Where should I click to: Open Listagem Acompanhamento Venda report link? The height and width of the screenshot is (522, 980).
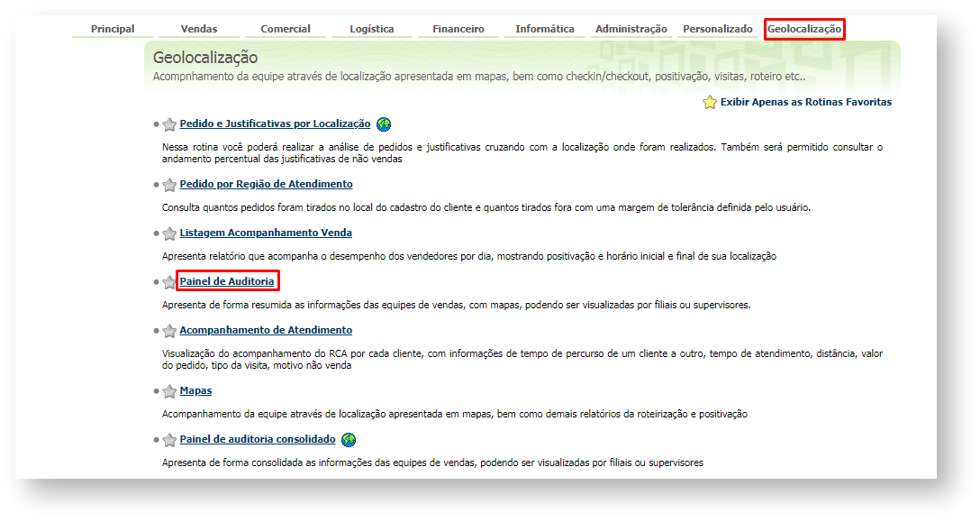[266, 234]
